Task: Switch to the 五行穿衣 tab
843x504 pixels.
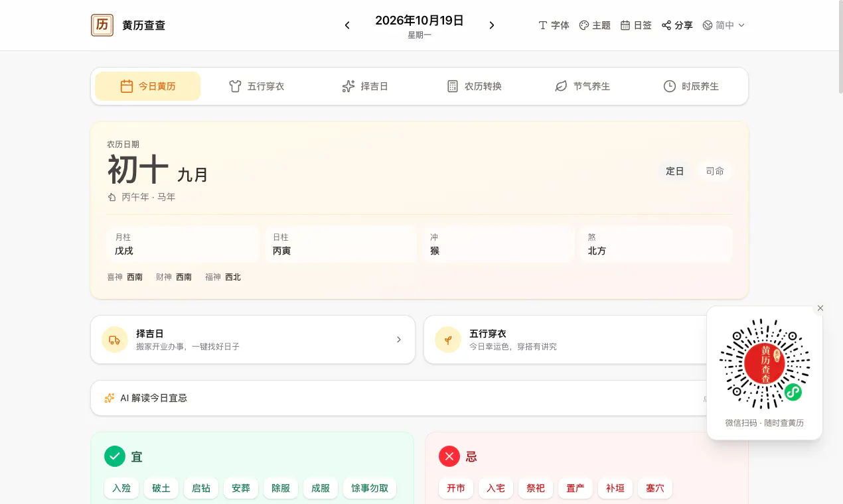Action: 256,86
